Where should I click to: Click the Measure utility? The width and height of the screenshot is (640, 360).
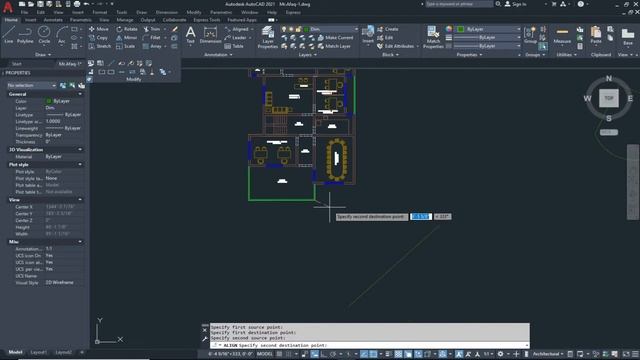point(562,35)
